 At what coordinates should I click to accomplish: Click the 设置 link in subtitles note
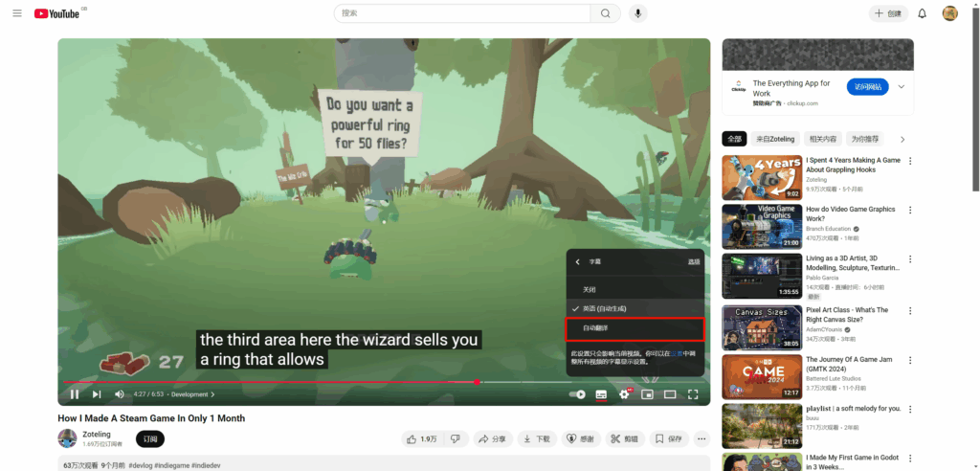click(x=676, y=353)
